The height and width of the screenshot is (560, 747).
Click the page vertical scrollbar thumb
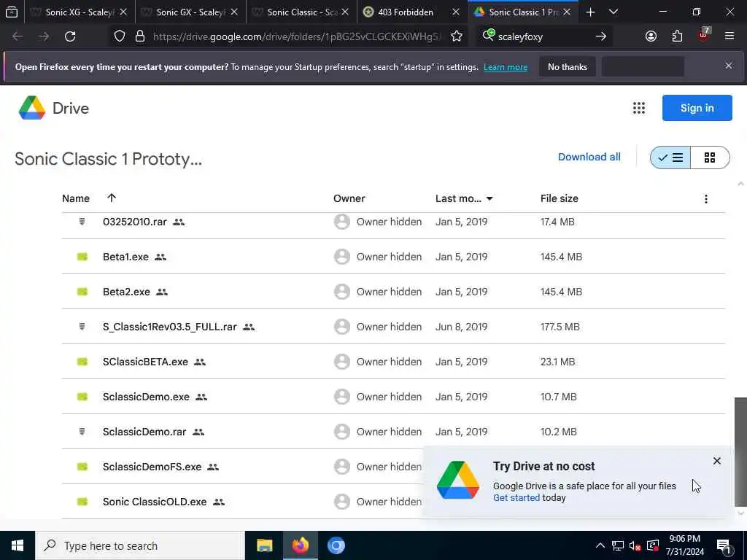click(x=740, y=451)
